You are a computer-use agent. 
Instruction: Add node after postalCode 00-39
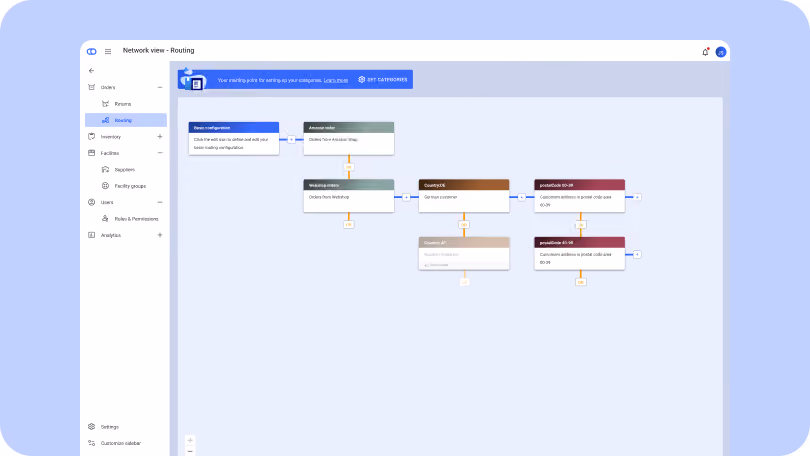[x=637, y=197]
